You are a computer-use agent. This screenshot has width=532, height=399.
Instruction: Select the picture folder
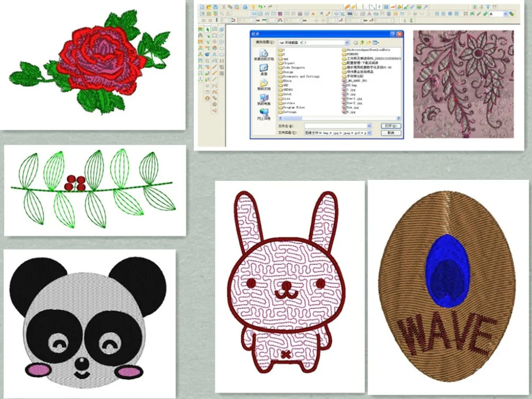click(286, 103)
